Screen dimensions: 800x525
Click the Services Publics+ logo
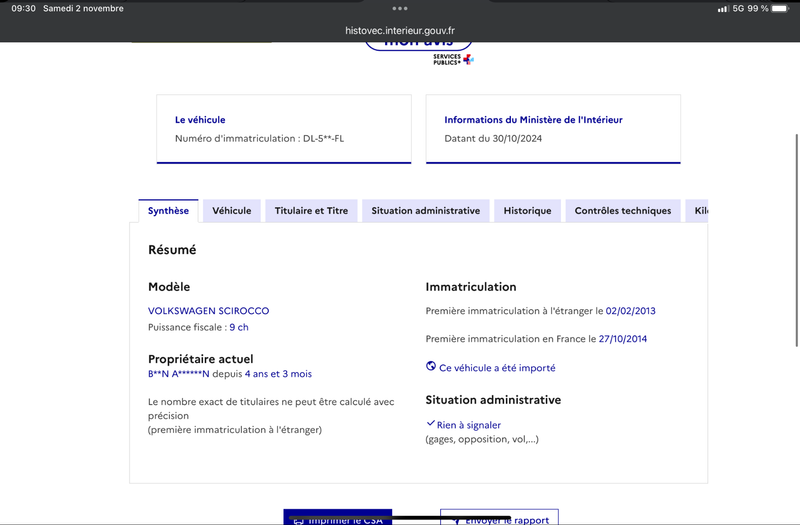pos(454,60)
